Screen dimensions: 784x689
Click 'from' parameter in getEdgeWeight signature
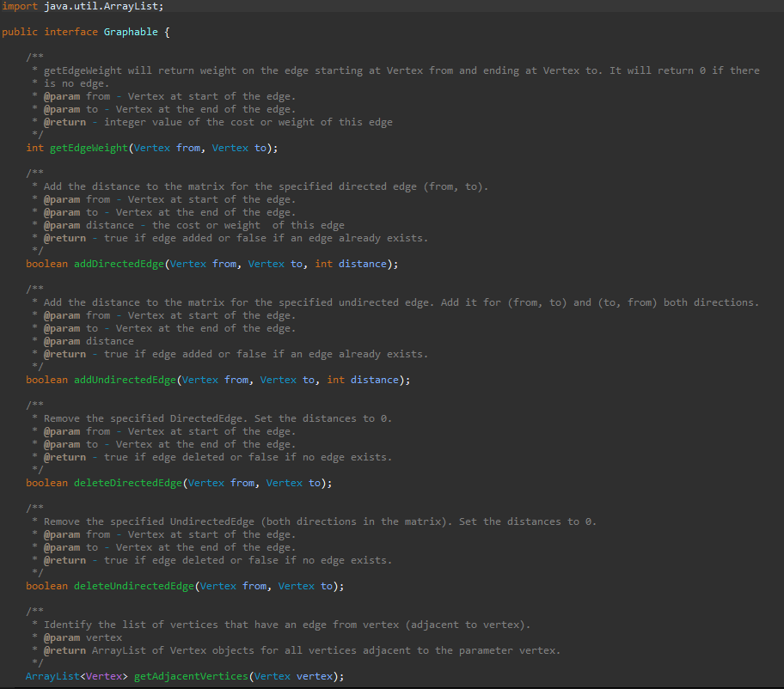188,148
